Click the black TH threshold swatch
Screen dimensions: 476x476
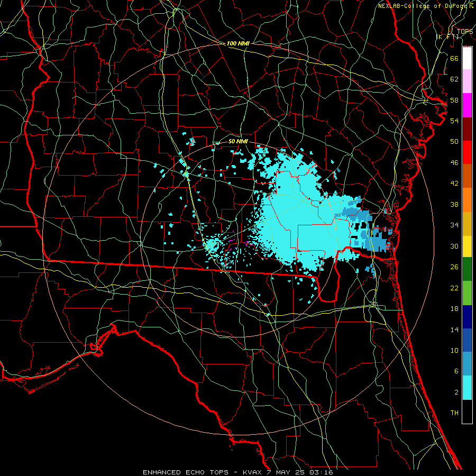[x=467, y=411]
